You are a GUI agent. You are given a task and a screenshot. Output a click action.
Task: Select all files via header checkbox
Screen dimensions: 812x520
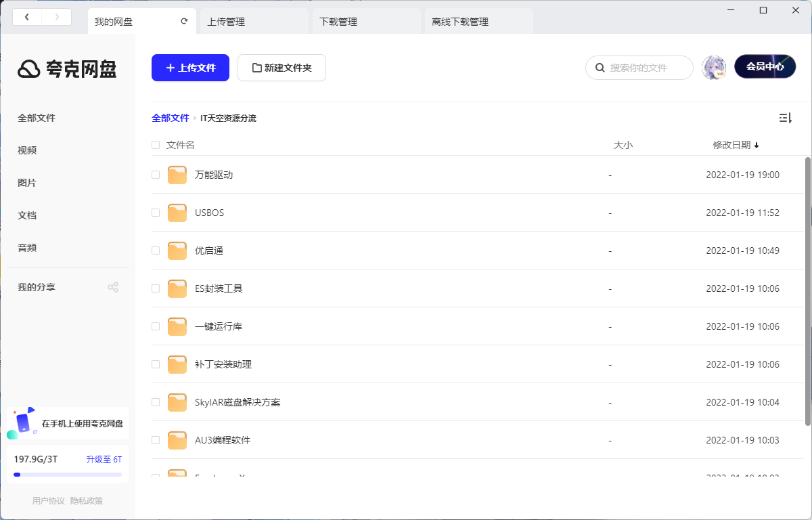click(x=156, y=145)
